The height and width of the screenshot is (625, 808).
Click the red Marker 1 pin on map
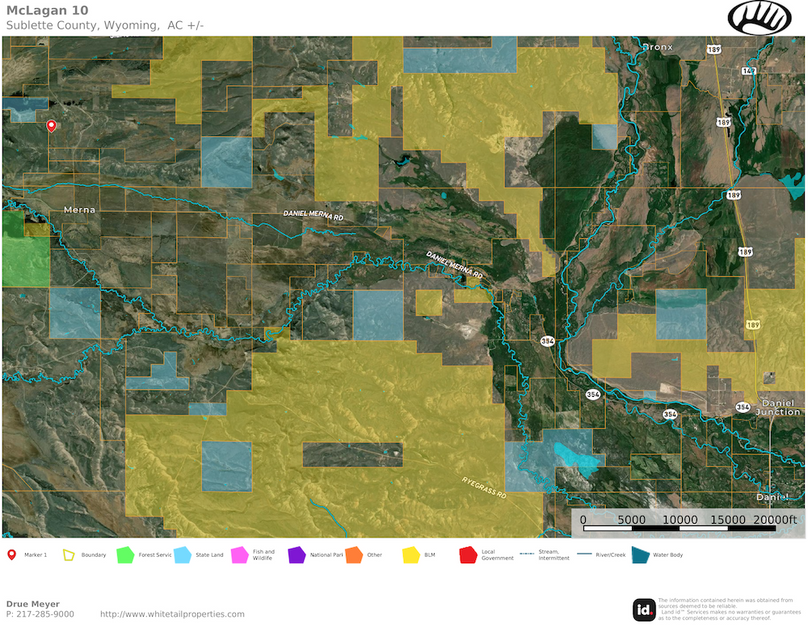click(x=52, y=126)
